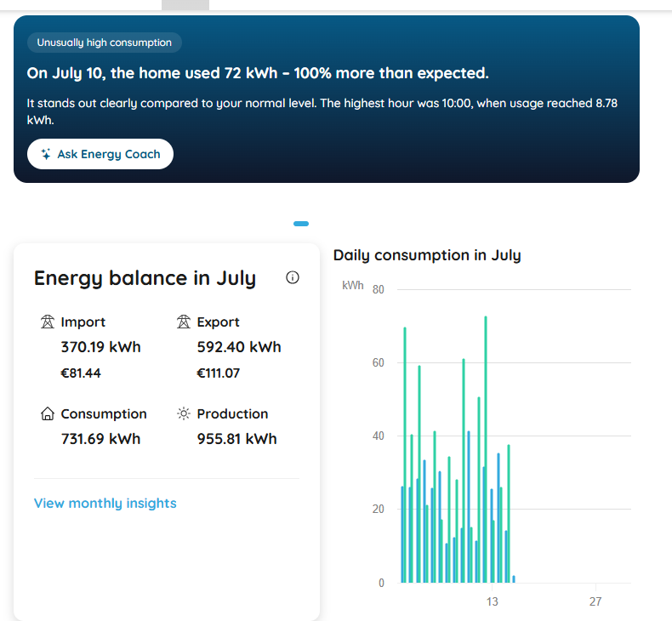Click the y-axis label 40
Image resolution: width=672 pixels, height=621 pixels.
point(378,436)
